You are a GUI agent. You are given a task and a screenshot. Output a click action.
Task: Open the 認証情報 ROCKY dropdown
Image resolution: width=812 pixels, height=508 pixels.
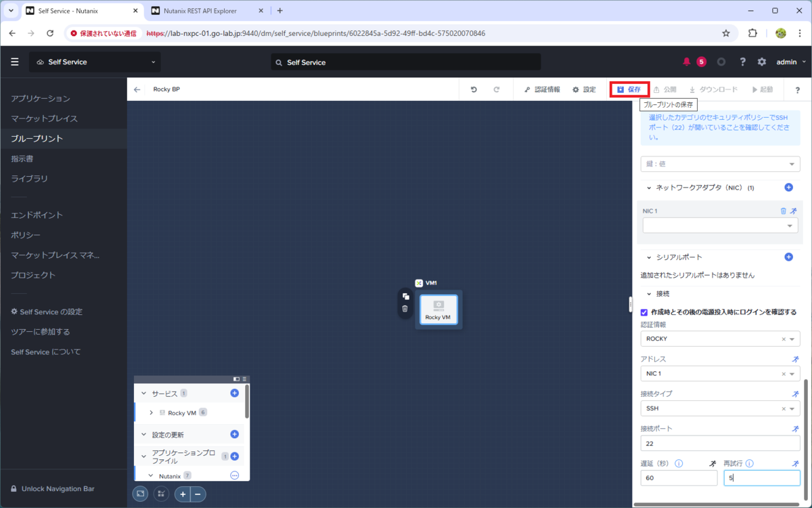tap(720, 339)
